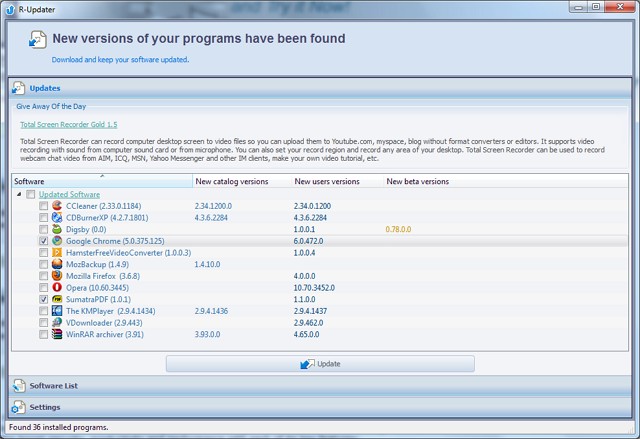Image resolution: width=640 pixels, height=439 pixels.
Task: Click CCleaner catalog version 2.34.1200.0
Action: click(x=213, y=206)
